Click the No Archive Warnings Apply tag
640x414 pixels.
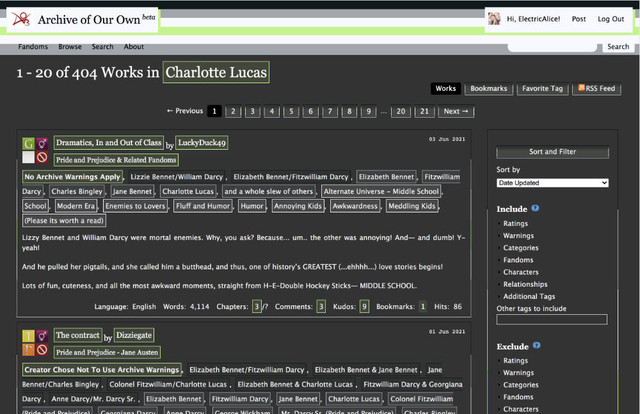73,176
